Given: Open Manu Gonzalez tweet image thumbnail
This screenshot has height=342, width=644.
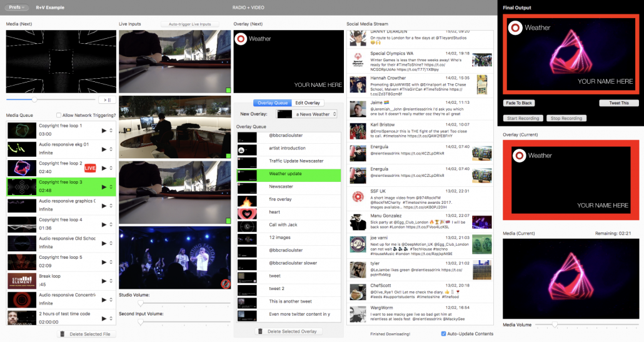Looking at the screenshot, I should tap(482, 222).
